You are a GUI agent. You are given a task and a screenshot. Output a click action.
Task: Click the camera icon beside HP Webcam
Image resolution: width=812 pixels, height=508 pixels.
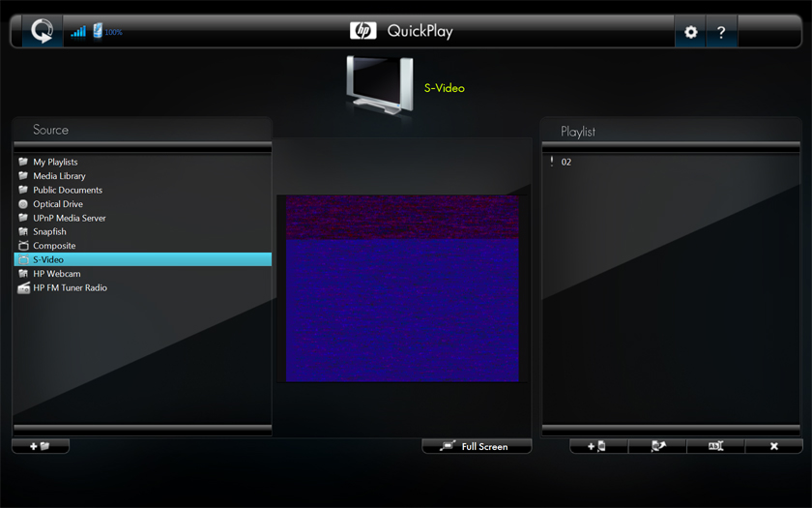(x=23, y=273)
